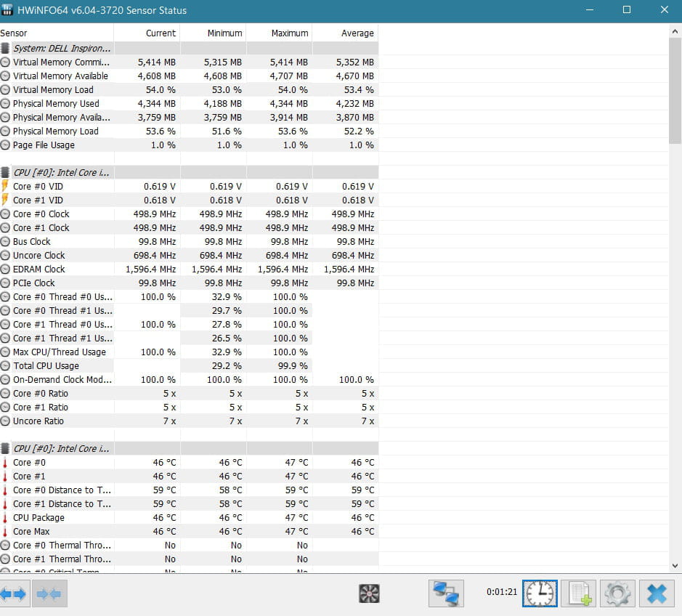This screenshot has height=616, width=682.
Task: Close sensors with the blue X button
Action: [657, 593]
